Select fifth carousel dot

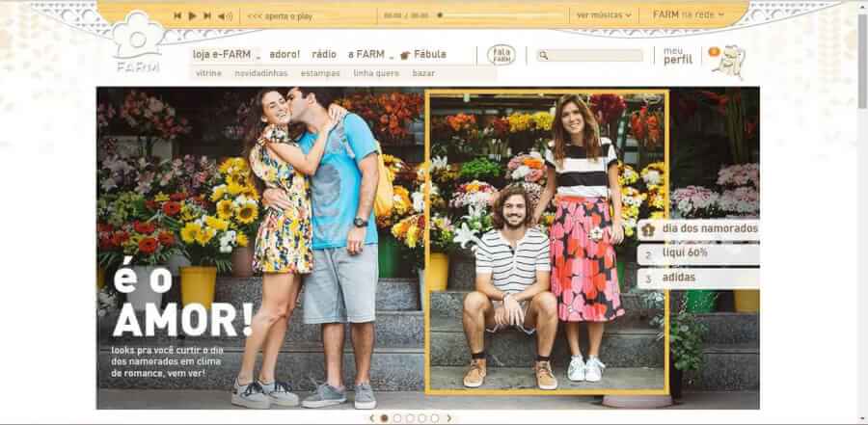point(435,418)
